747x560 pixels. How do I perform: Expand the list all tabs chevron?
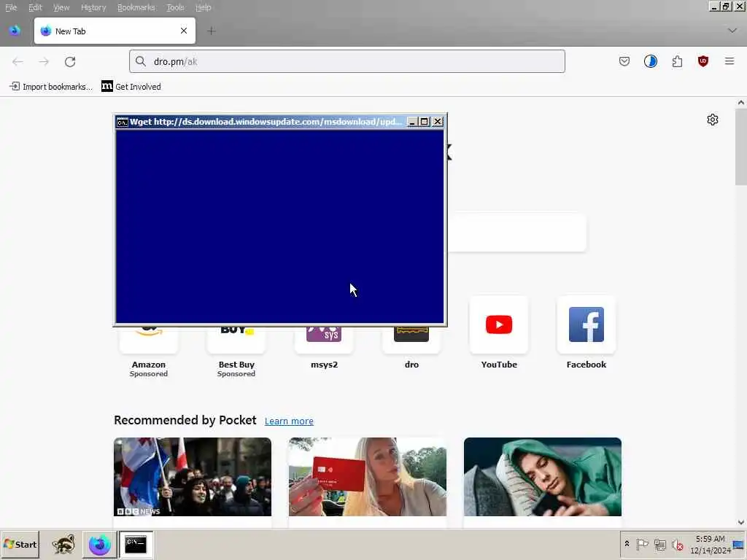click(732, 31)
